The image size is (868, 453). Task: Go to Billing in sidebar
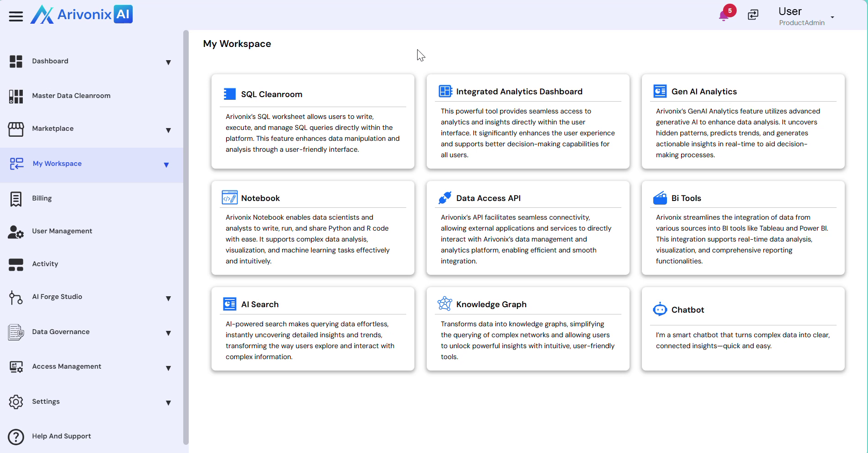pos(42,198)
